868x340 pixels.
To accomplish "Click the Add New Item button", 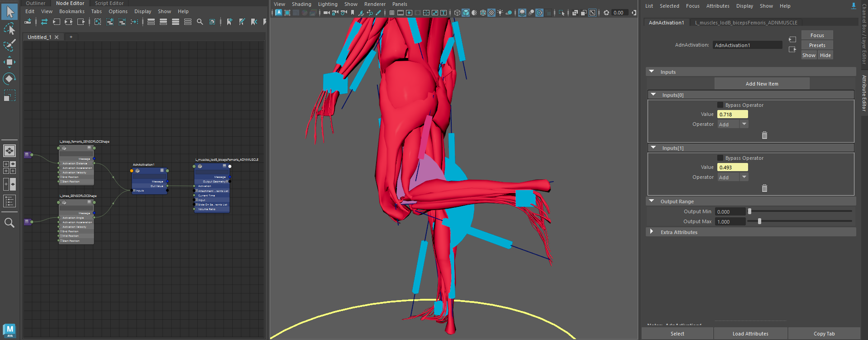I will [x=762, y=84].
